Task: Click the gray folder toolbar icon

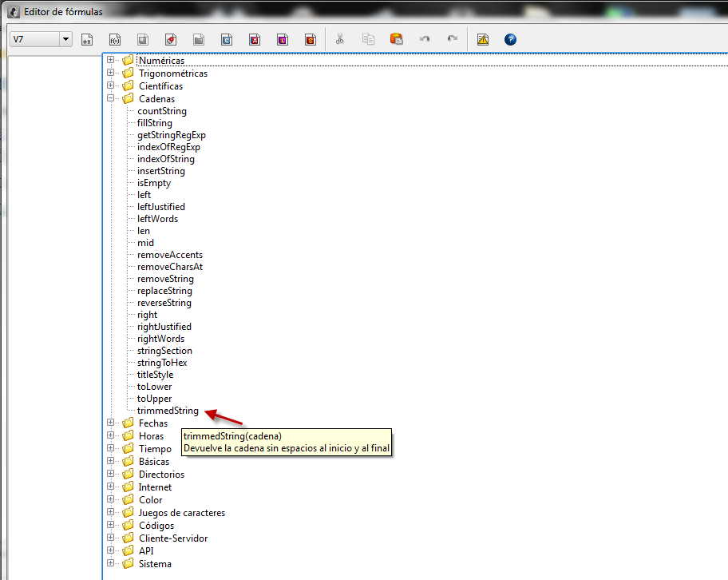Action: (x=199, y=39)
